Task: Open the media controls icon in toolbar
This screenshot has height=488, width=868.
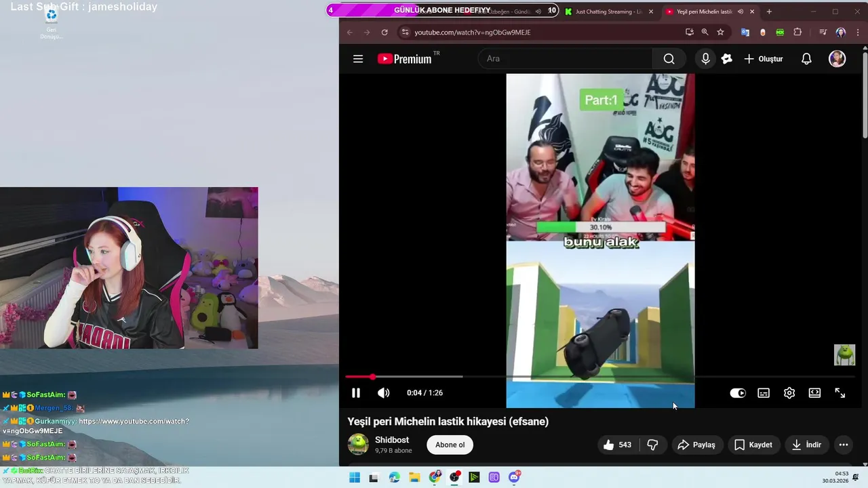Action: (x=823, y=32)
